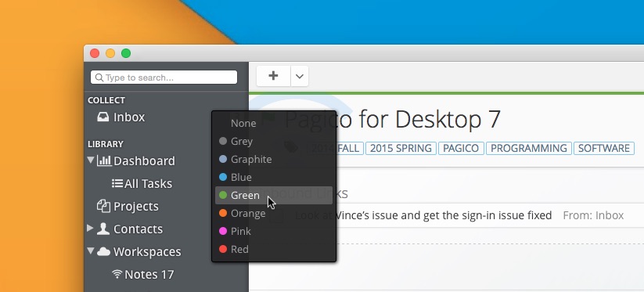Expand the Contacts disclosure triangle

click(x=90, y=229)
